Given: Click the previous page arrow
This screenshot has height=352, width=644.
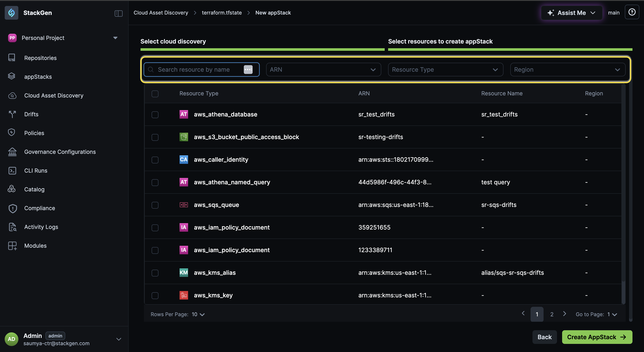Looking at the screenshot, I should point(523,313).
